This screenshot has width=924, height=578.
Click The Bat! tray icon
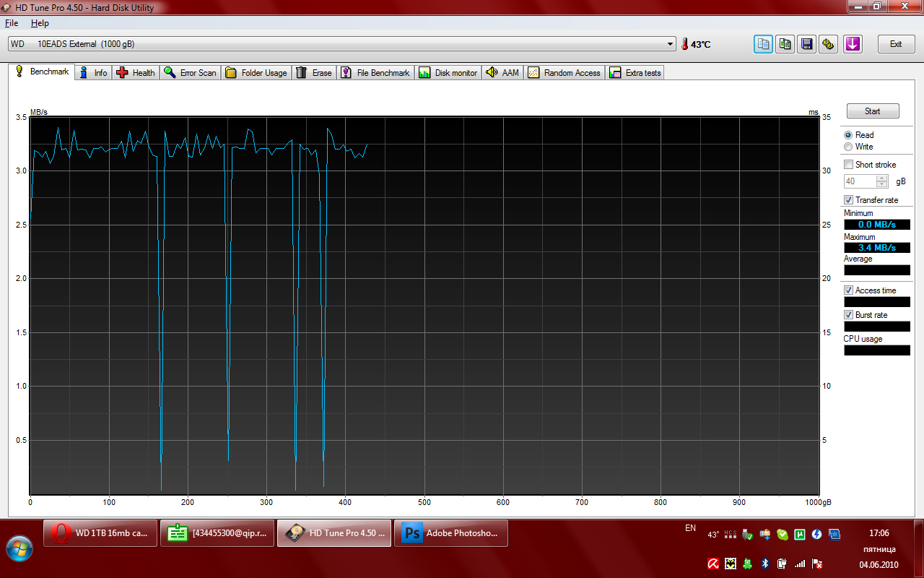pyautogui.click(x=731, y=563)
